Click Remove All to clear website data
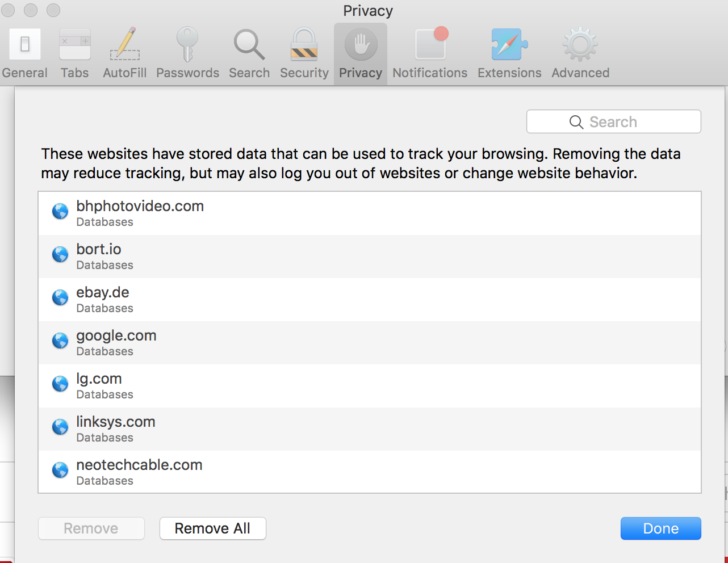This screenshot has width=728, height=563. pos(213,528)
